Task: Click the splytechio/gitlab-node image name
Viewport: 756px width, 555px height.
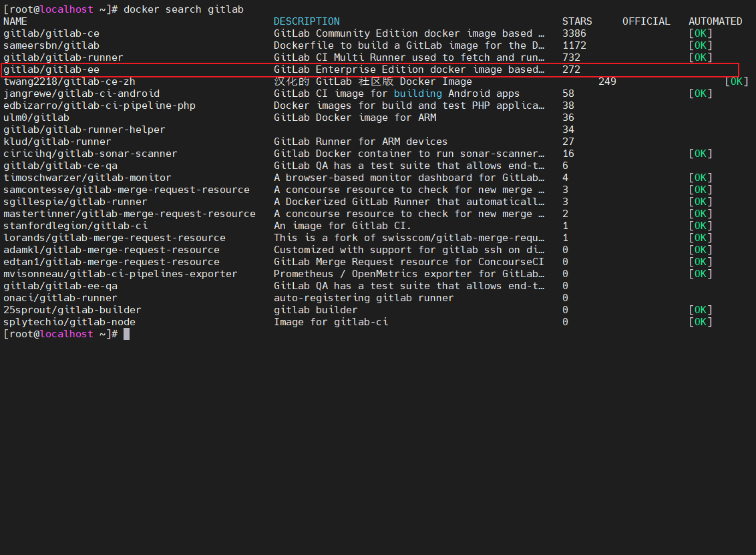Action: point(69,322)
